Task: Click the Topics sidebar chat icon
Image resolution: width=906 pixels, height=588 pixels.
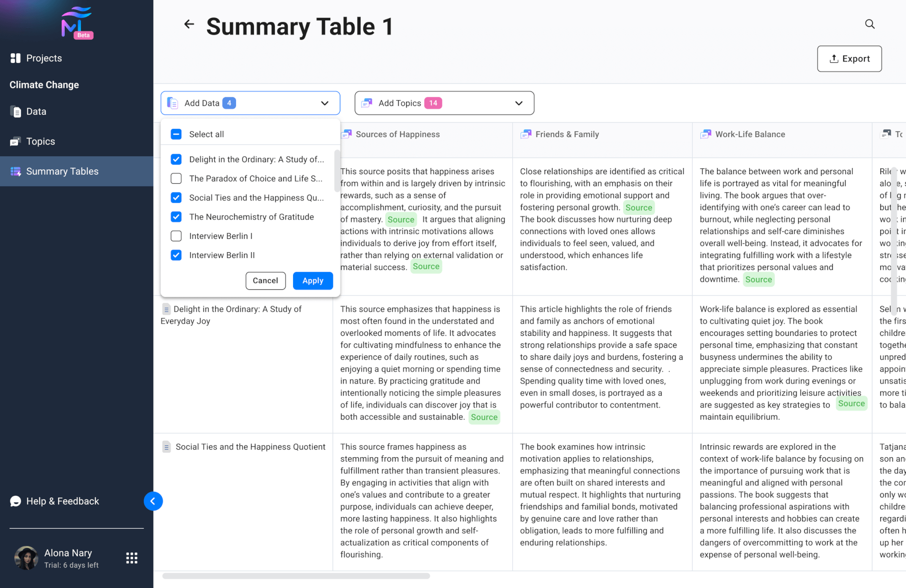Action: (15, 141)
